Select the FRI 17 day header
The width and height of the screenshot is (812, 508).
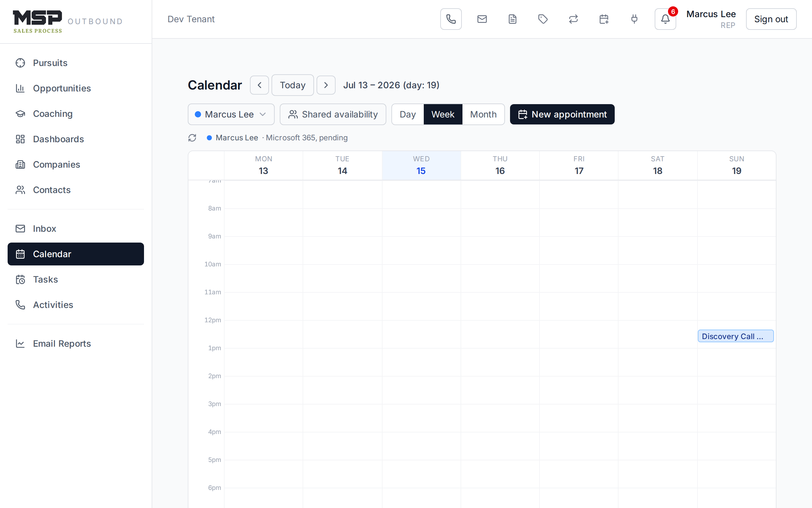579,165
